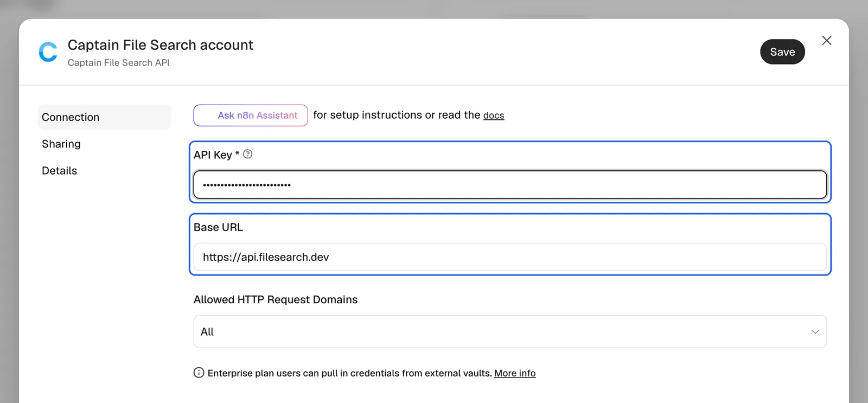Screen dimensions: 868x403
Task: Switch to the Sharing section
Action: pos(61,144)
